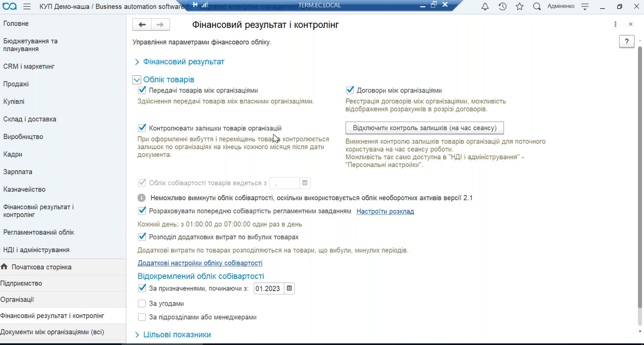The image size is (644, 345).
Task: Open НДІ і адміністрування section
Action: [x=36, y=250]
